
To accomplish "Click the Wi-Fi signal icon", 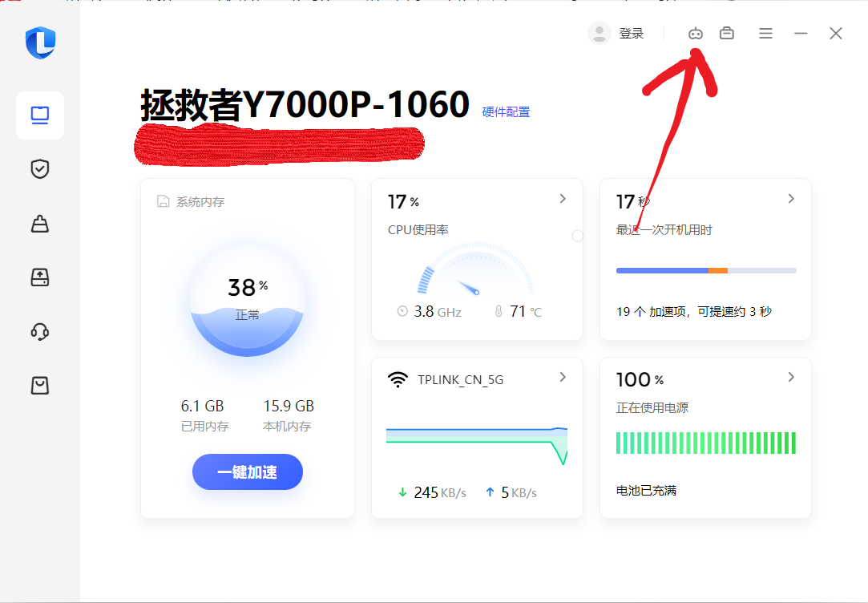I will pyautogui.click(x=398, y=380).
